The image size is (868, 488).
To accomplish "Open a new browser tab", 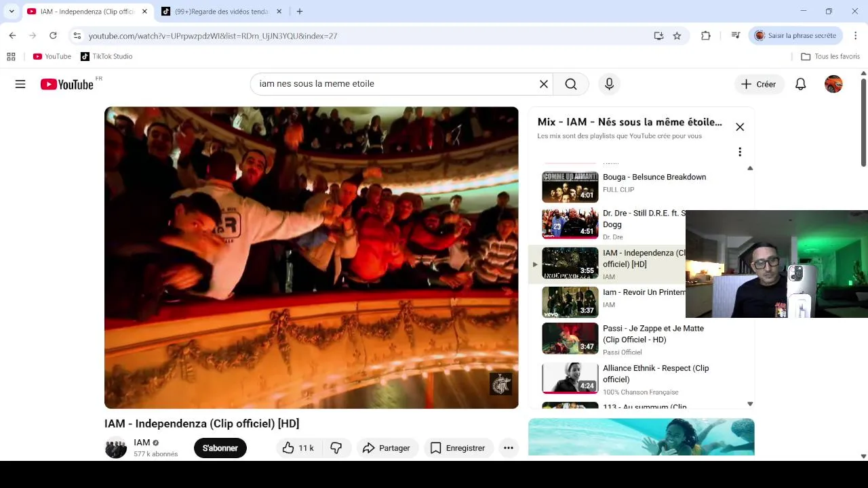I will [x=300, y=12].
